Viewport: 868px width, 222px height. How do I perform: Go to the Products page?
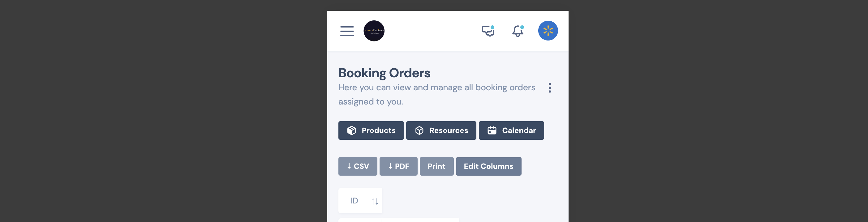371,130
